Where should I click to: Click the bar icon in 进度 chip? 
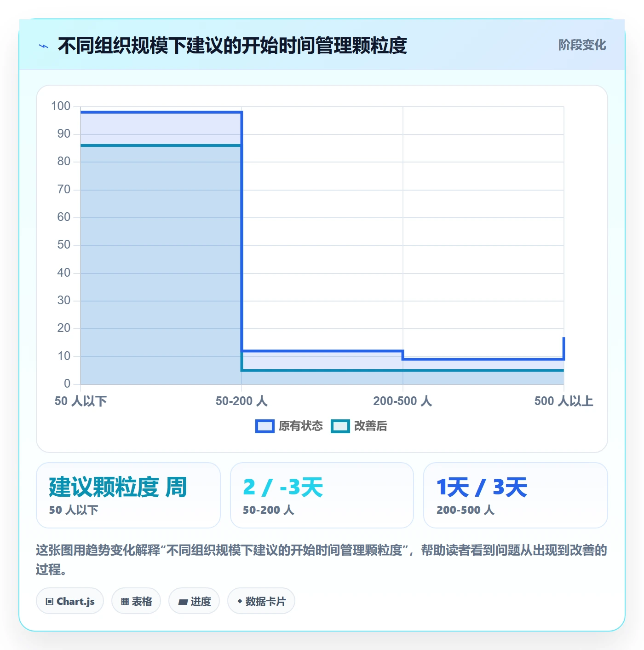pyautogui.click(x=183, y=602)
